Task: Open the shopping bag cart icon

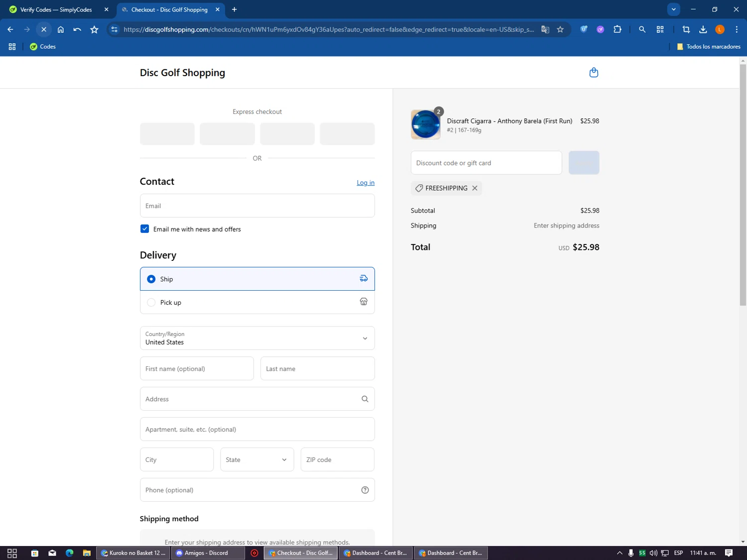Action: (594, 73)
